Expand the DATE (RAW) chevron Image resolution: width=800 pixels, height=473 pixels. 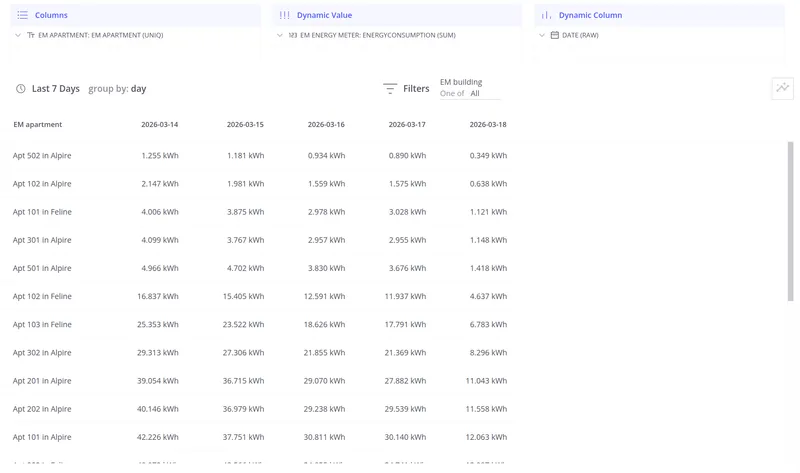[542, 35]
